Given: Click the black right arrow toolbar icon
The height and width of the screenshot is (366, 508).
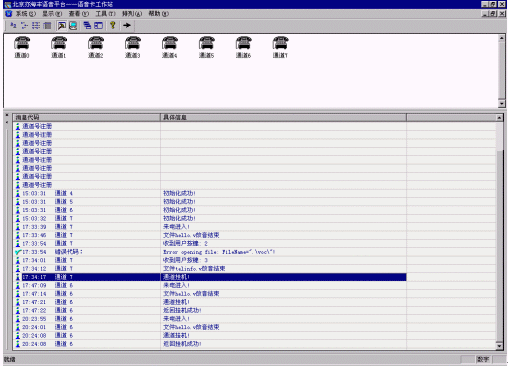Looking at the screenshot, I should pos(127,25).
